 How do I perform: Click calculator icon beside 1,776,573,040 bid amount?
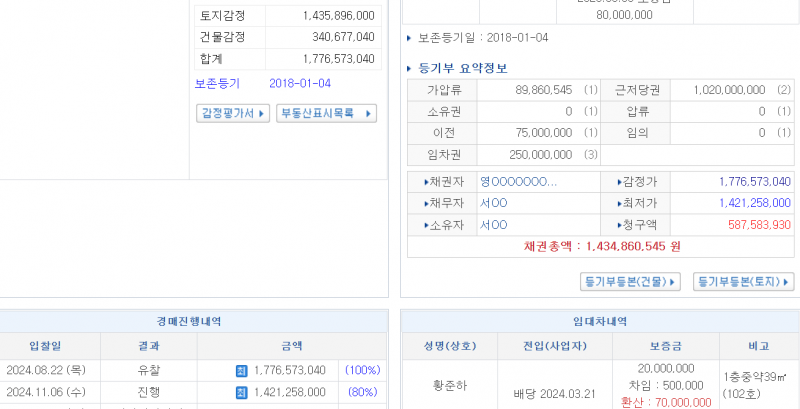241,370
